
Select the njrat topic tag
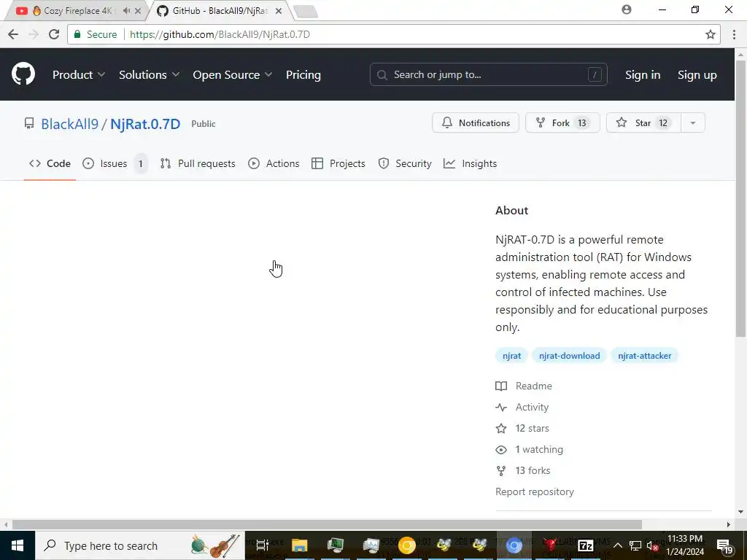511,356
